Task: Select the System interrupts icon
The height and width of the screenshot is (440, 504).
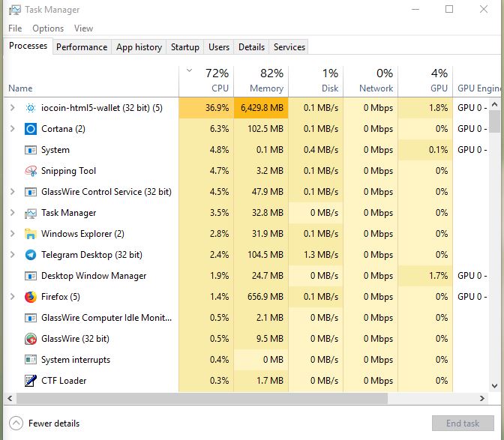Action: pos(31,360)
